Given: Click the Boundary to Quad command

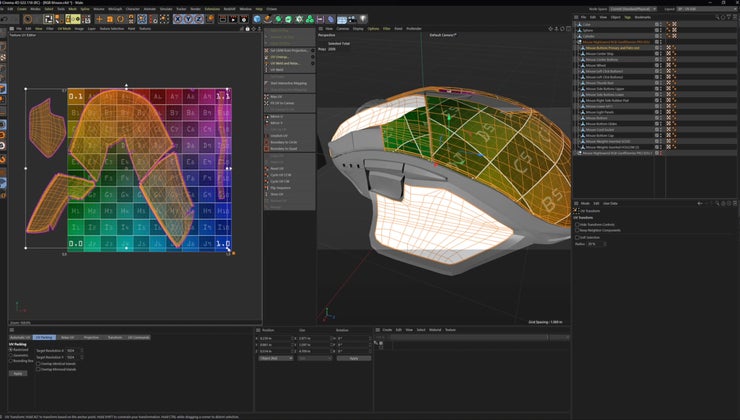Looking at the screenshot, I should point(283,149).
